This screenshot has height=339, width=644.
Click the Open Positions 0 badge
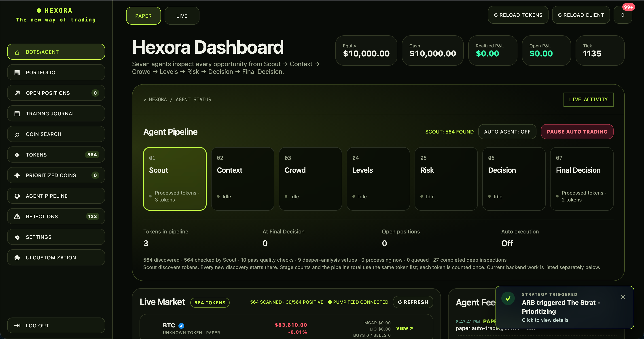click(95, 93)
